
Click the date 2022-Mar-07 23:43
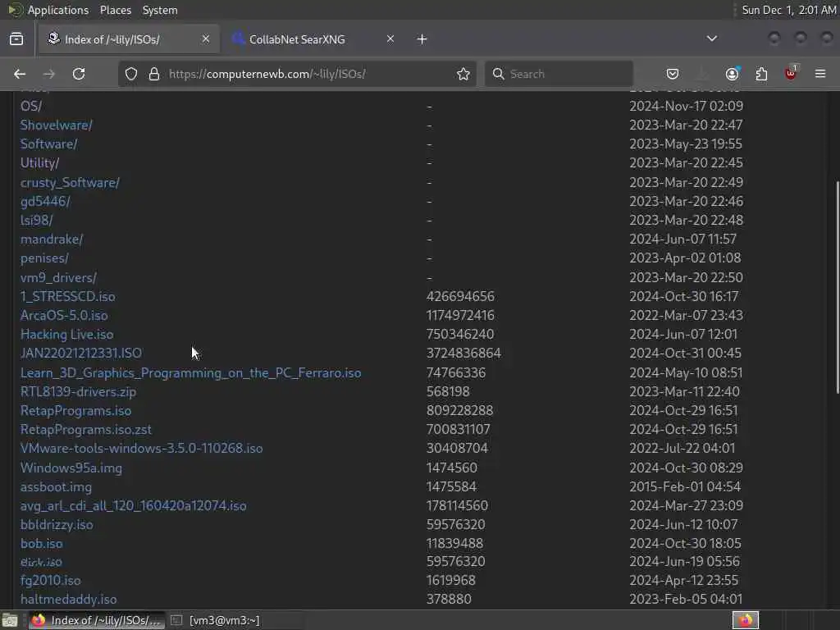[686, 316]
